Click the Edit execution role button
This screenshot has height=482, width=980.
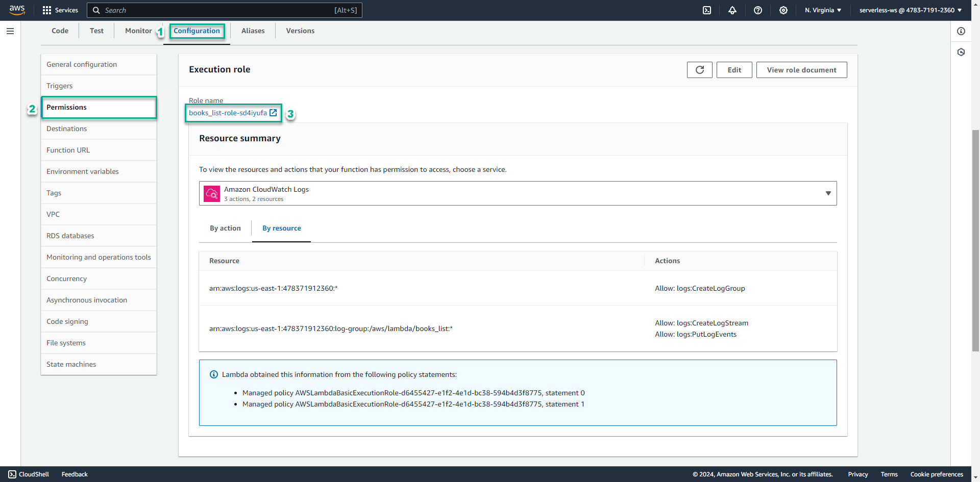734,70
